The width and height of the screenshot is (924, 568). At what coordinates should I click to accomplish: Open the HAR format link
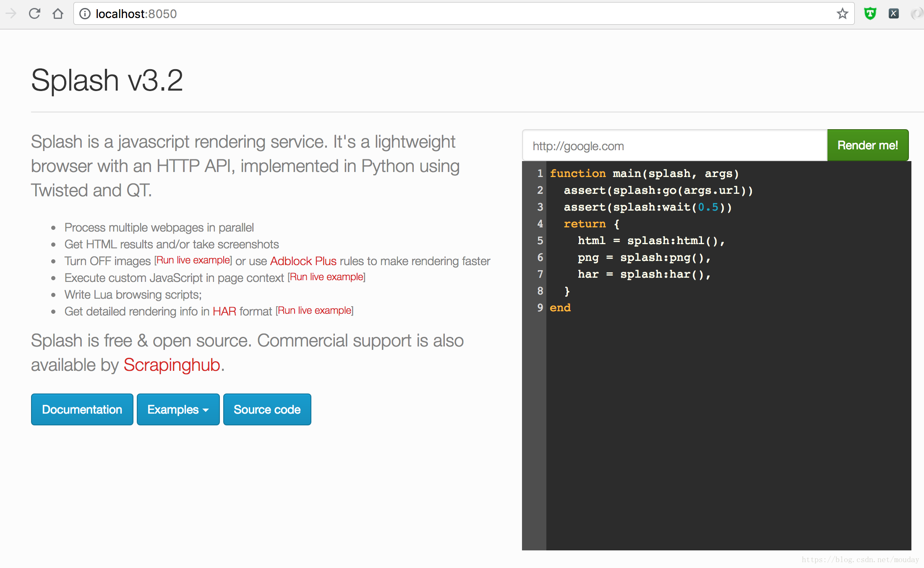coord(224,311)
